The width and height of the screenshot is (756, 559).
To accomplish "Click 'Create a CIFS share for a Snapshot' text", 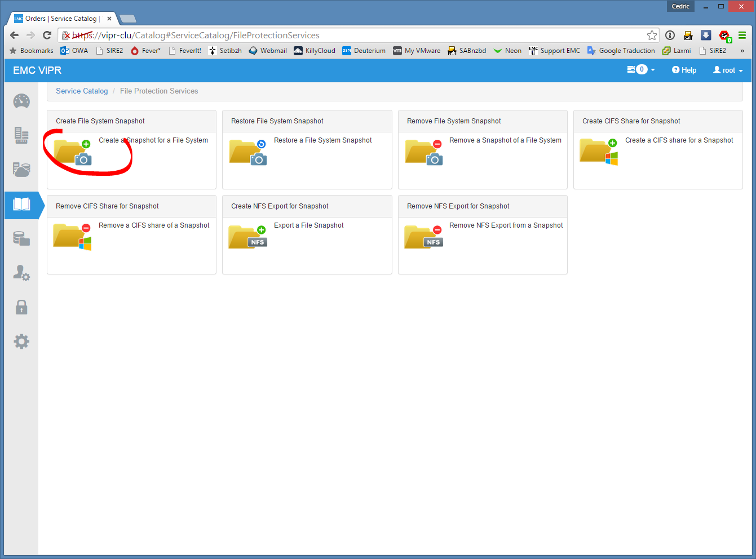I will pyautogui.click(x=679, y=140).
